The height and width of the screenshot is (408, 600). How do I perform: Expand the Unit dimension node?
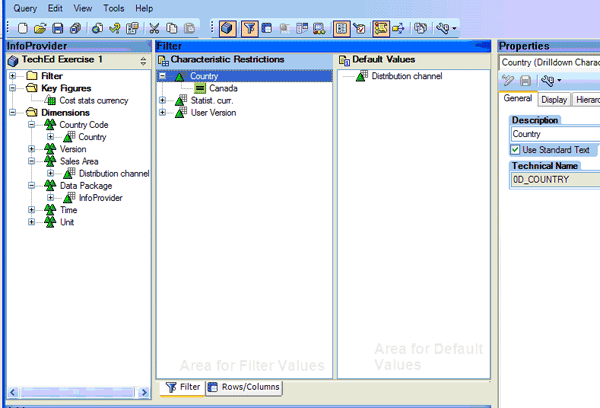pyautogui.click(x=31, y=222)
